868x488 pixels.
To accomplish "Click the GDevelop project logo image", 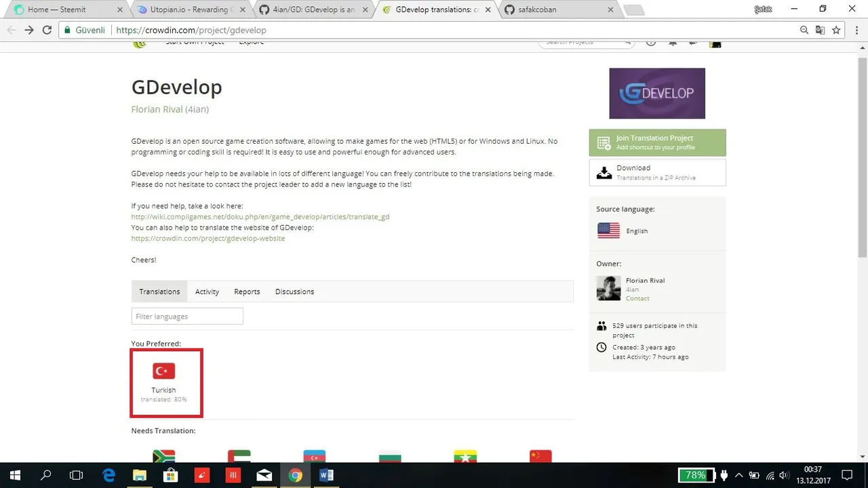I will (x=657, y=94).
